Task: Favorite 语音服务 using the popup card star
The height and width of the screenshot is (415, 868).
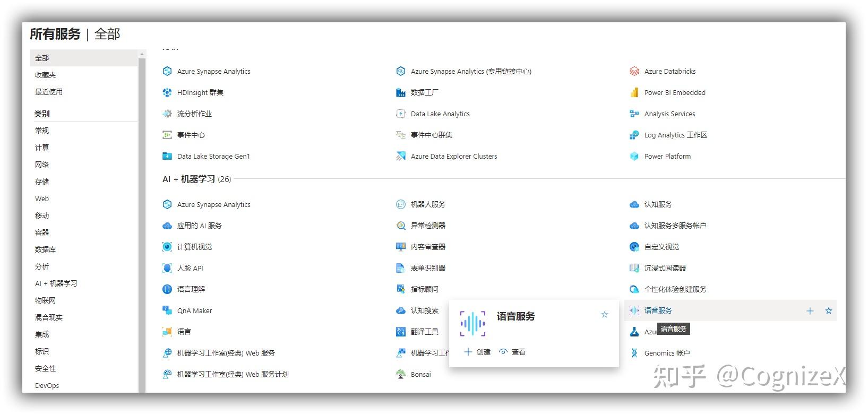Action: point(605,315)
